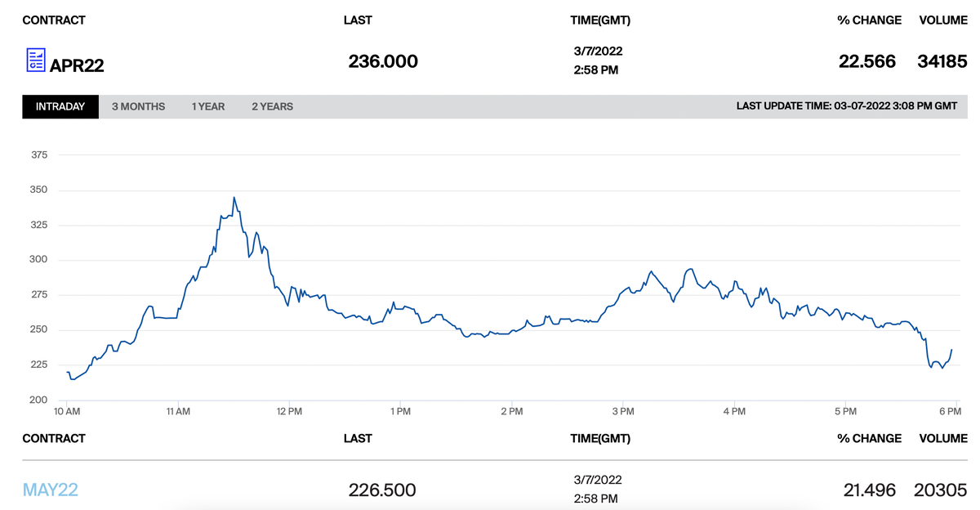The height and width of the screenshot is (510, 980).
Task: Click the APR22 contract name
Action: [x=77, y=65]
